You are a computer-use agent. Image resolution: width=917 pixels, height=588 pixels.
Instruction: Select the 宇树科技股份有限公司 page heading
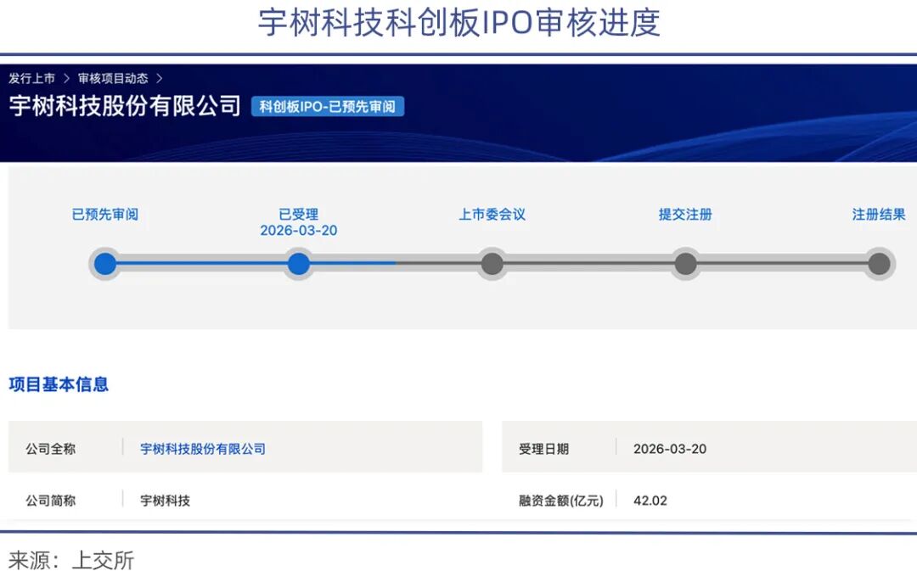(125, 106)
